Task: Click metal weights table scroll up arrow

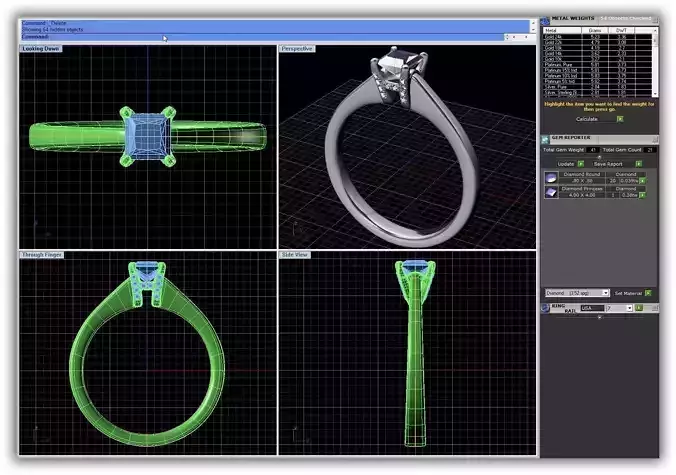Action: coord(655,31)
